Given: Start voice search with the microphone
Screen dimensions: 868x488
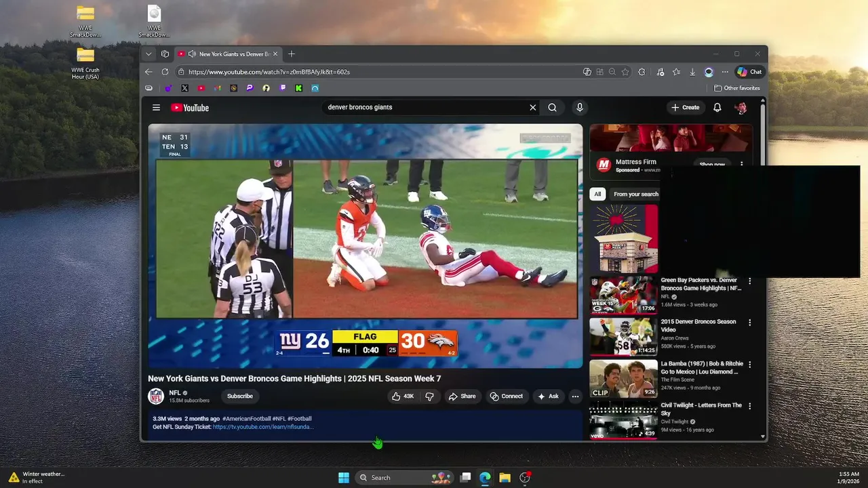Looking at the screenshot, I should pyautogui.click(x=579, y=107).
